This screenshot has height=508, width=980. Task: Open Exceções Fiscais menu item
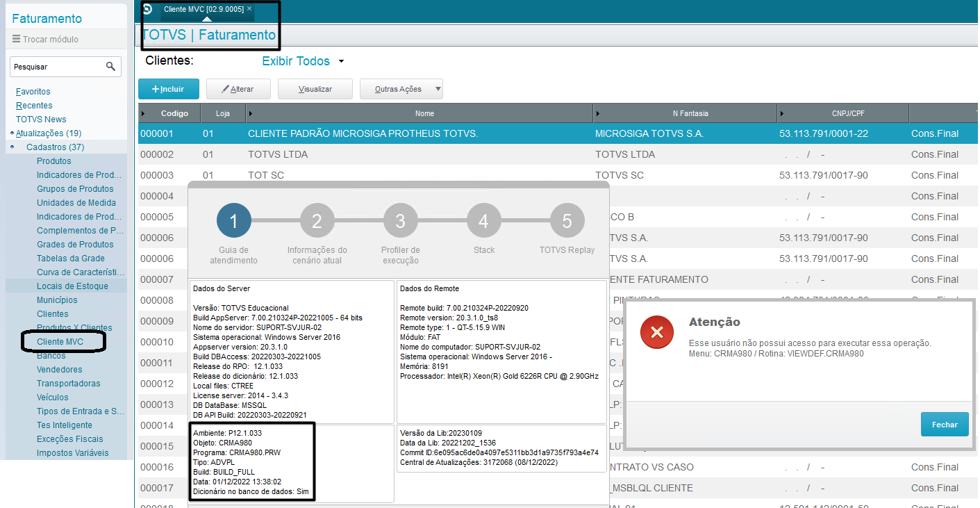coord(69,439)
